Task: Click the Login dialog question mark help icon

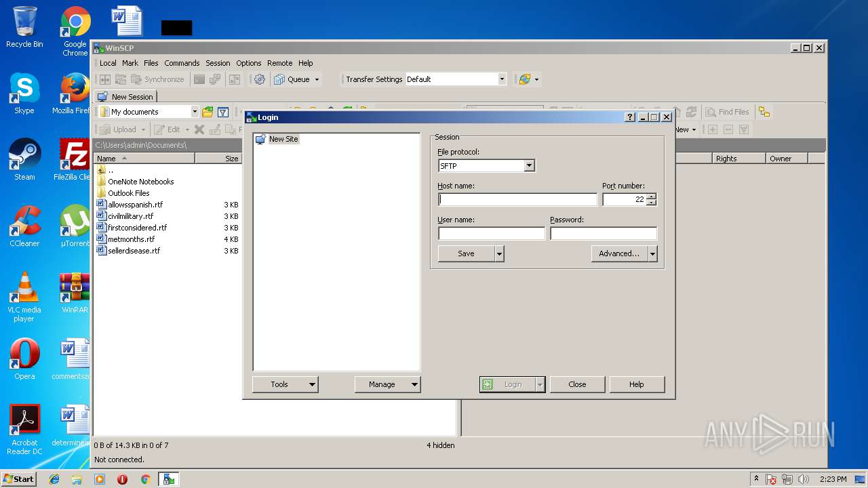Action: pyautogui.click(x=630, y=117)
